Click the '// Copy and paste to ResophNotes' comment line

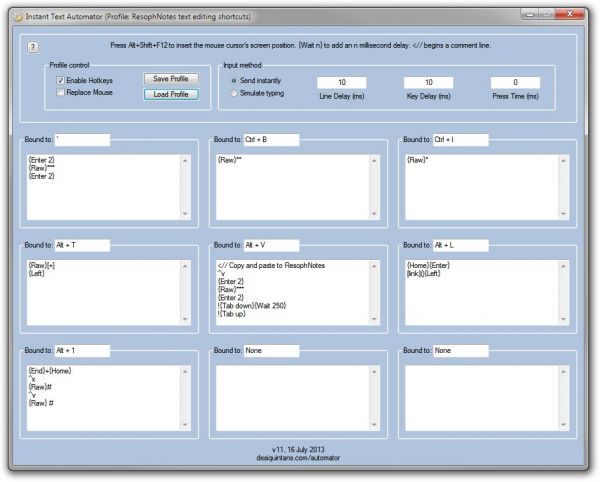pyautogui.click(x=271, y=265)
